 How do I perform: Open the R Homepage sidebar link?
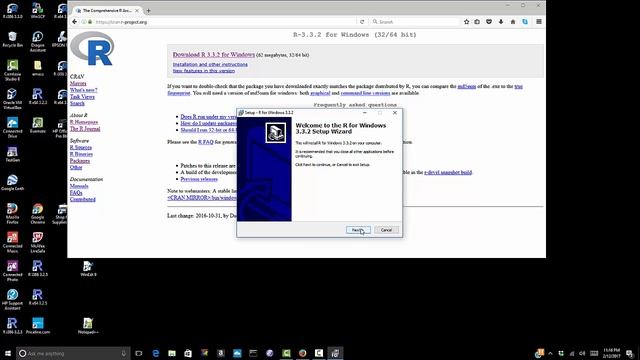point(84,122)
